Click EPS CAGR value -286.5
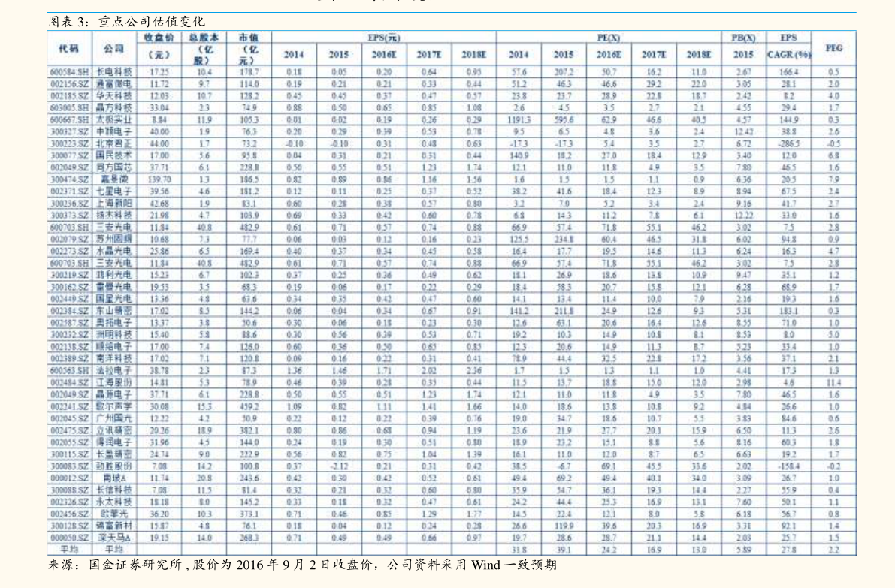The width and height of the screenshot is (895, 588). point(788,143)
